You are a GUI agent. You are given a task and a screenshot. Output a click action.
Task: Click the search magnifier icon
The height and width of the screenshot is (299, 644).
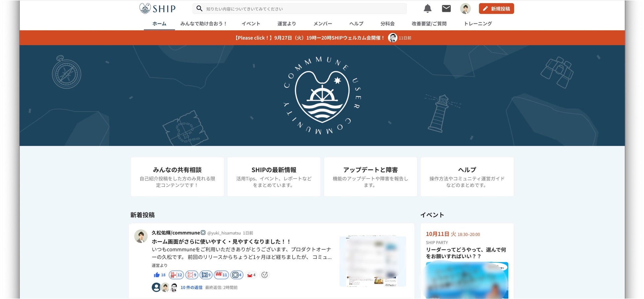(199, 9)
